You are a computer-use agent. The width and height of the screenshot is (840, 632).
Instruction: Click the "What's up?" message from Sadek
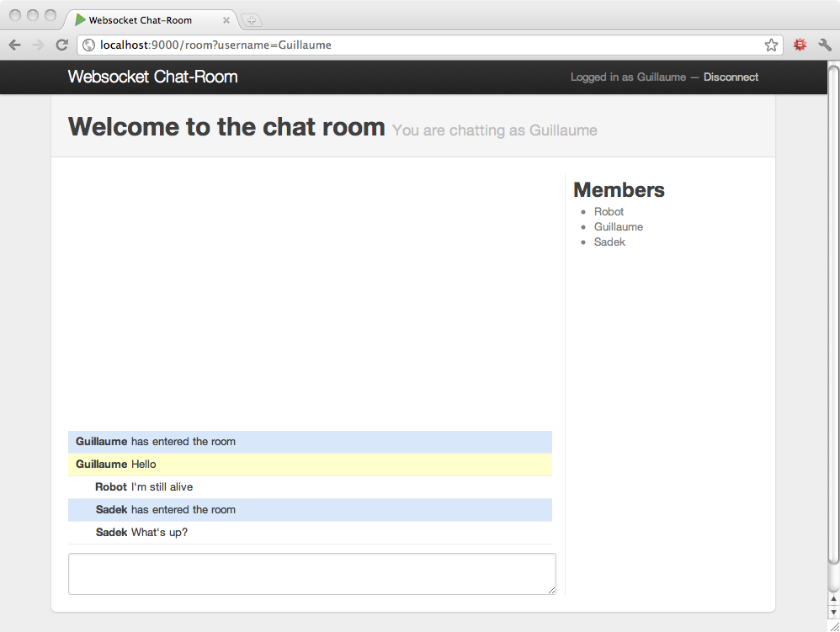(x=159, y=533)
